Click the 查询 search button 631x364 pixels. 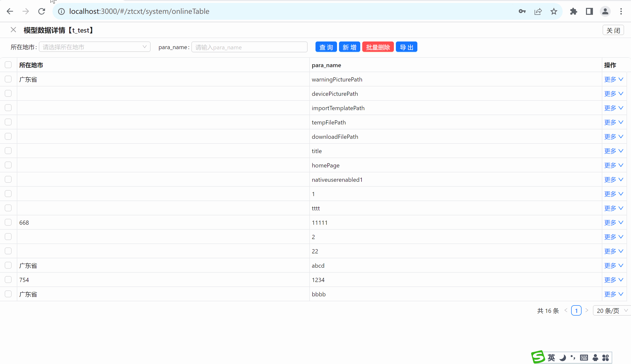click(326, 47)
